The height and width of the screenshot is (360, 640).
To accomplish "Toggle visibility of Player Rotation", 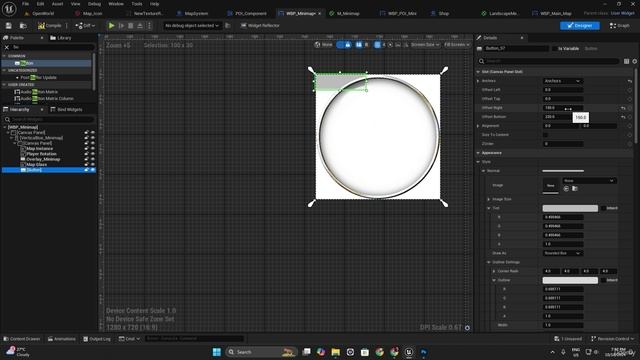I will (93, 154).
